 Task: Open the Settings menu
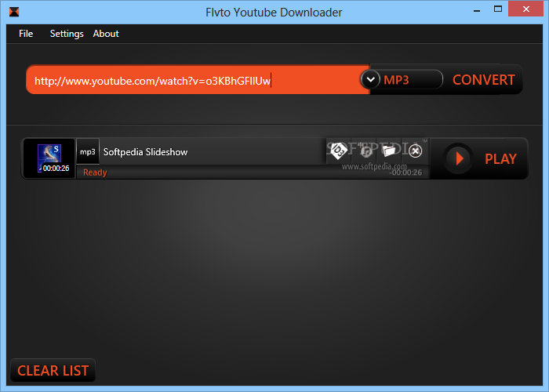coord(67,34)
